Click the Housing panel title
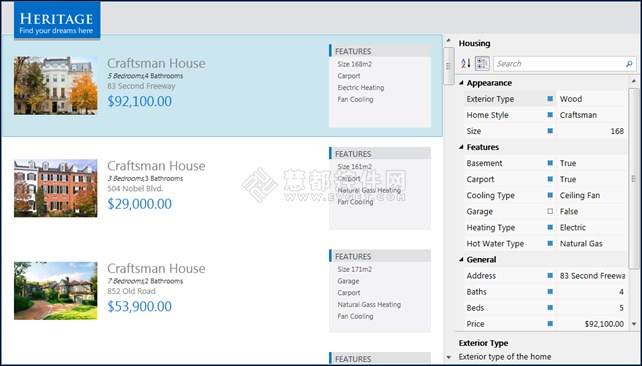 point(474,43)
